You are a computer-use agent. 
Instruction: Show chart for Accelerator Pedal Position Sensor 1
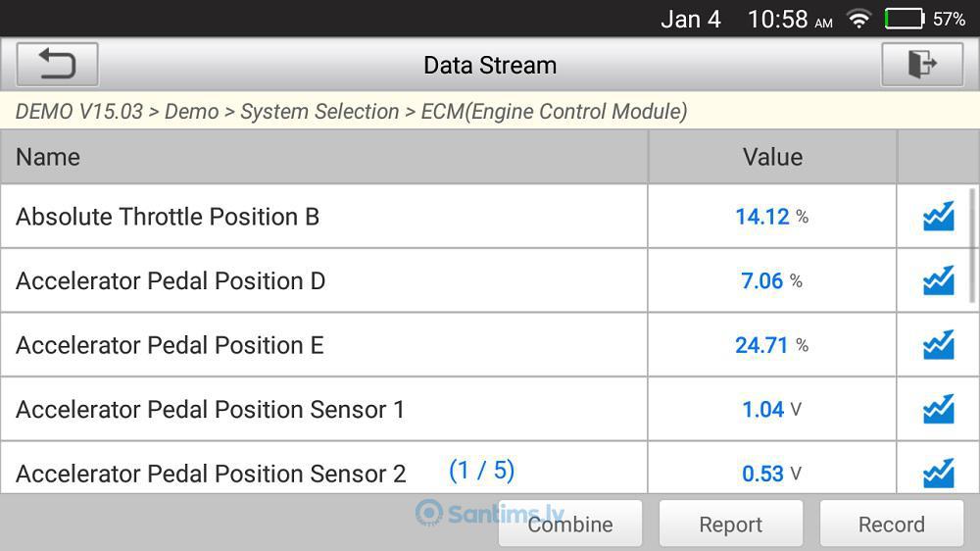point(938,409)
